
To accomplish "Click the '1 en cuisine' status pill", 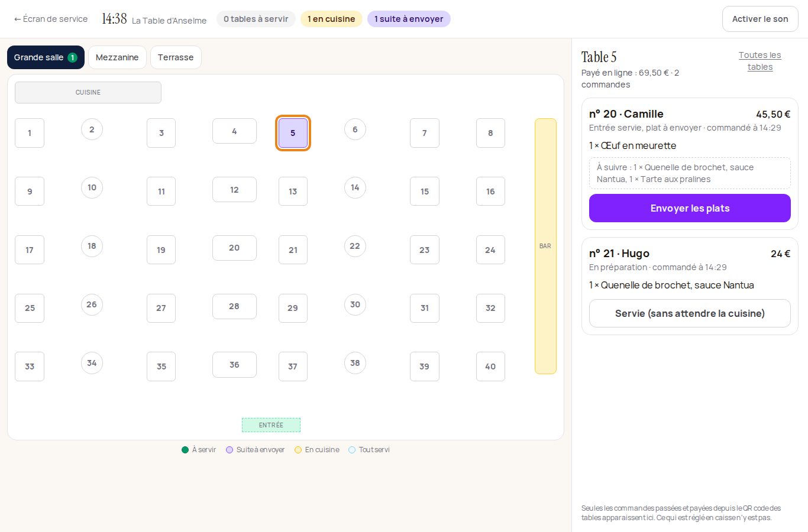I will 331,19.
